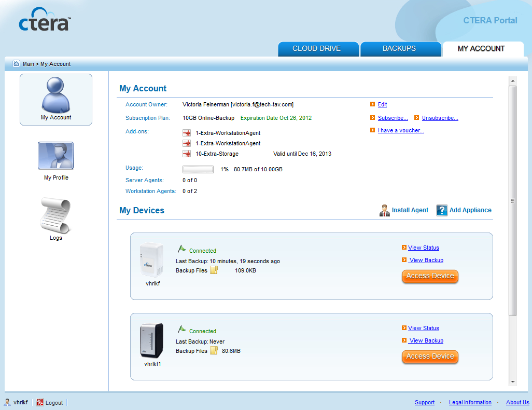Click the 109.0KB backup size text
The width and height of the screenshot is (532, 410).
pyautogui.click(x=246, y=271)
